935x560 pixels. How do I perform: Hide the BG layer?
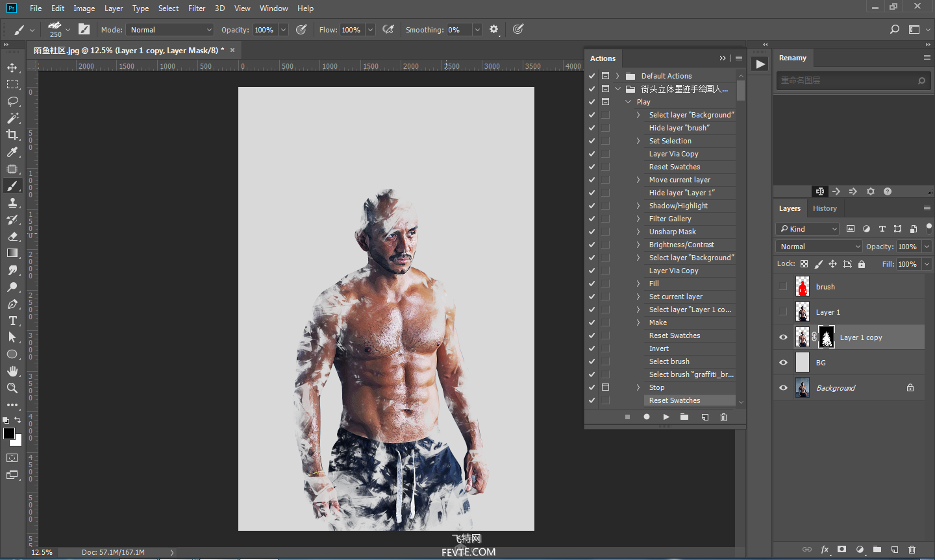click(783, 362)
